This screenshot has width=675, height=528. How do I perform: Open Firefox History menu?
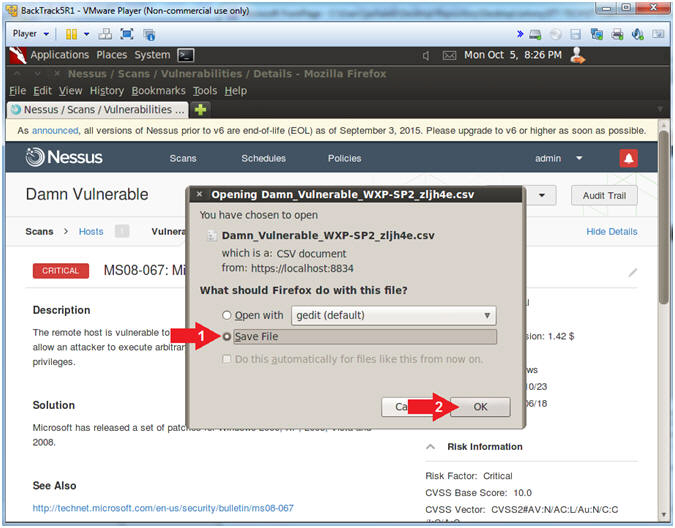point(107,91)
